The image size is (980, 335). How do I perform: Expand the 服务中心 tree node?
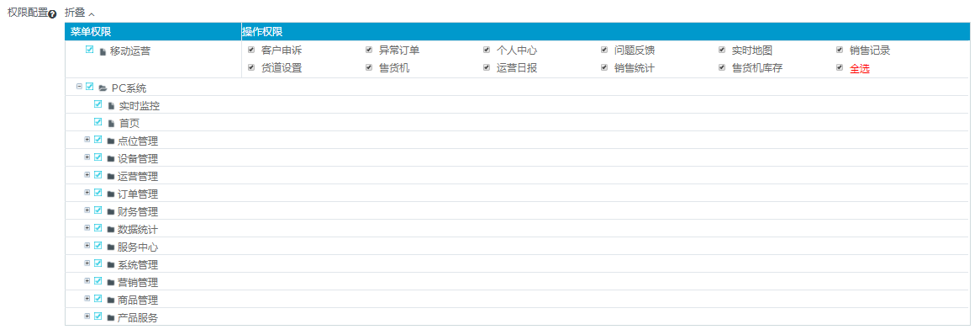tap(87, 246)
